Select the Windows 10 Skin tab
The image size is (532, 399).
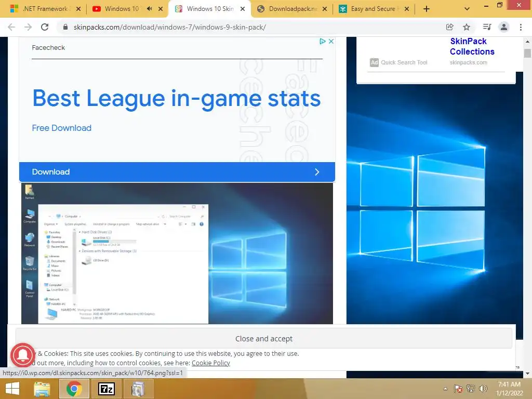[210, 9]
